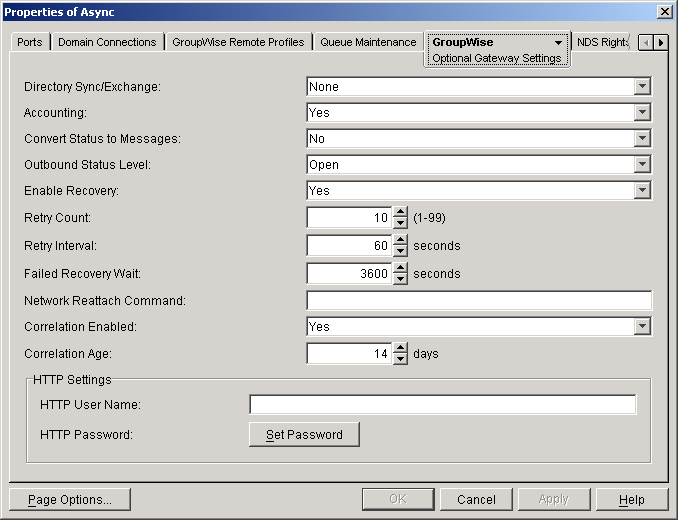Open Help for this dialog
Image resolution: width=678 pixels, height=520 pixels.
tap(632, 500)
